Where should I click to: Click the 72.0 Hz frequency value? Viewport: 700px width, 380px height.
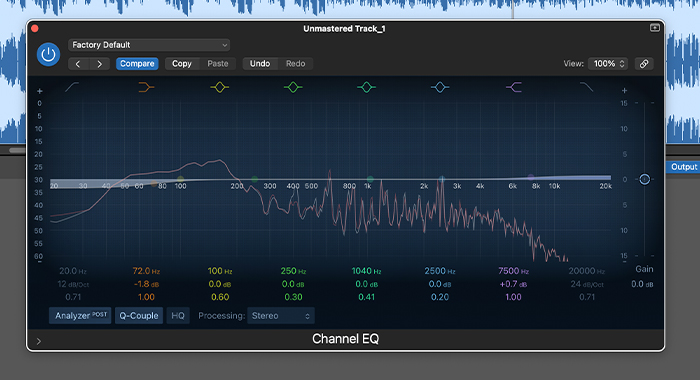coord(146,271)
